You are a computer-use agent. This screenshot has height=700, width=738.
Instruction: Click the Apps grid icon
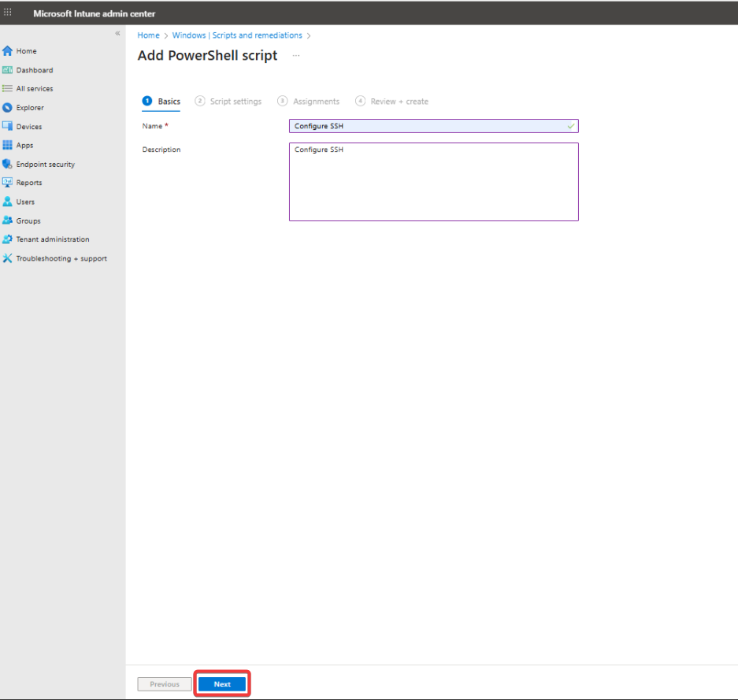(8, 146)
